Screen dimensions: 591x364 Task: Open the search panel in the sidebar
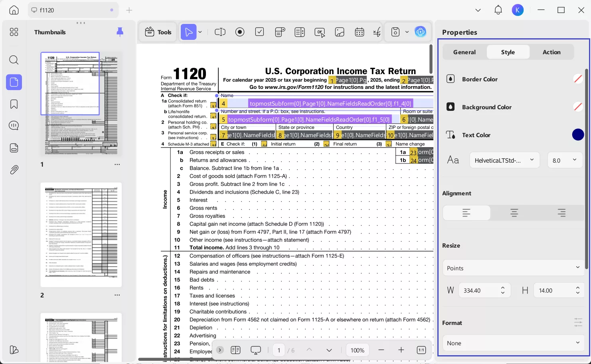click(x=14, y=60)
